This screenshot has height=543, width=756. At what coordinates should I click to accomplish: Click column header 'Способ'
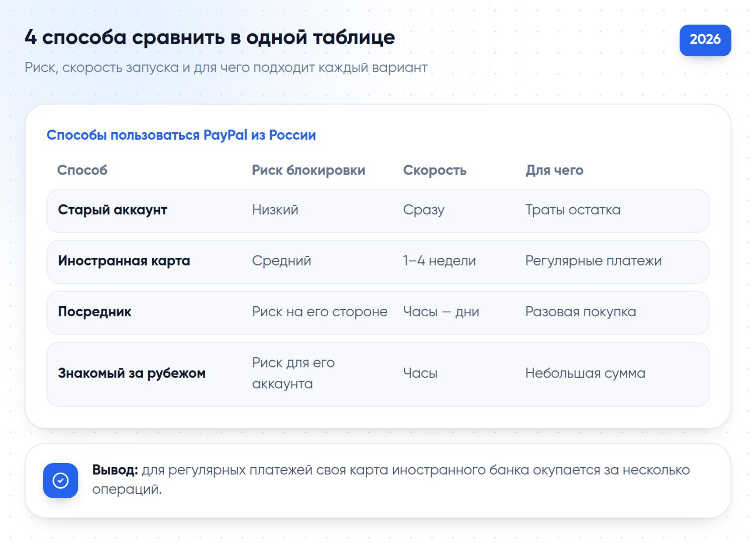tap(82, 170)
